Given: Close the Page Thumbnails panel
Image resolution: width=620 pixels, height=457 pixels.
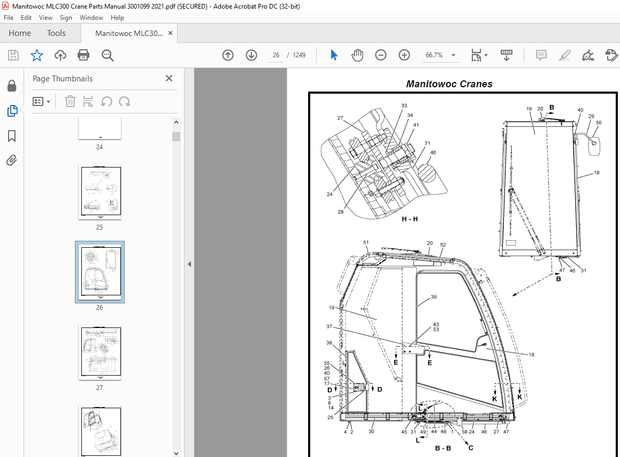Looking at the screenshot, I should [x=169, y=78].
